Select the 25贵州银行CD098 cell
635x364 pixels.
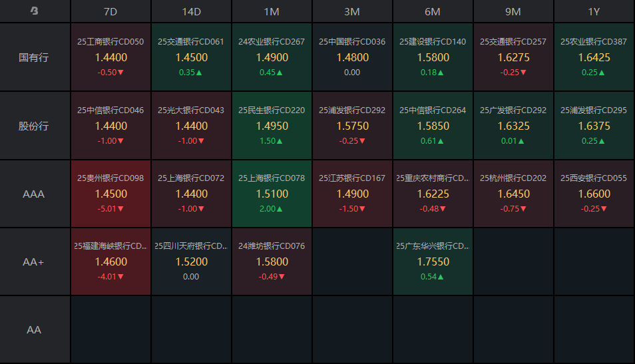(110, 194)
